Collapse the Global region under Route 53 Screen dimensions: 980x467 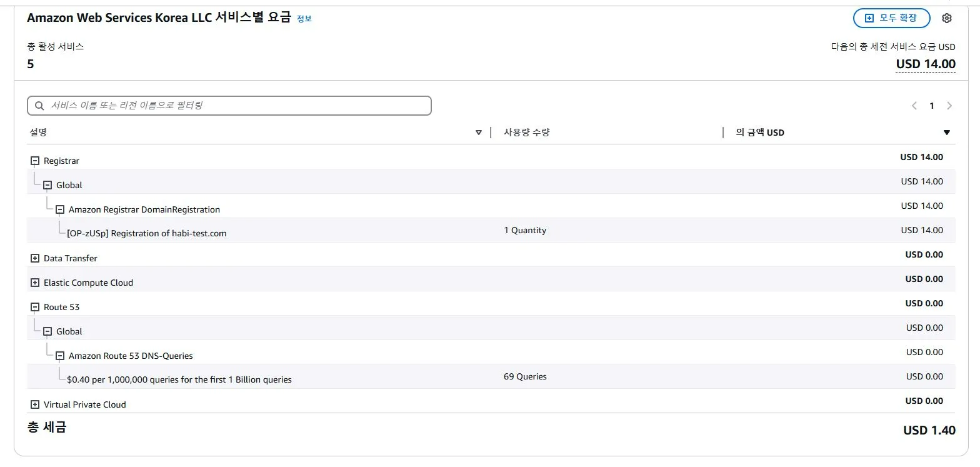point(47,331)
